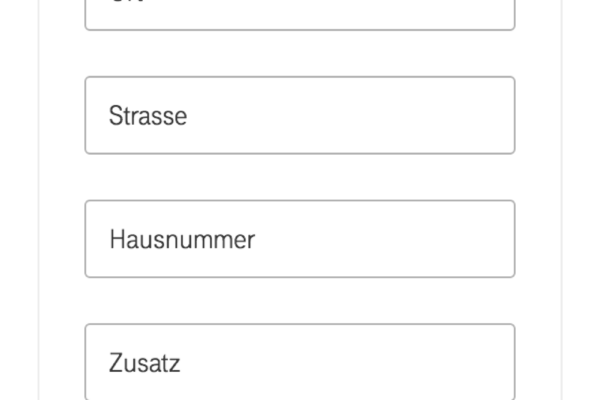Activate the street name field

[300, 115]
